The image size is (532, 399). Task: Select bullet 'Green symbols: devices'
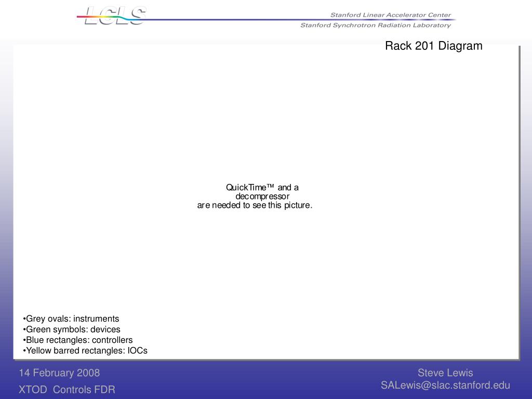click(x=72, y=329)
